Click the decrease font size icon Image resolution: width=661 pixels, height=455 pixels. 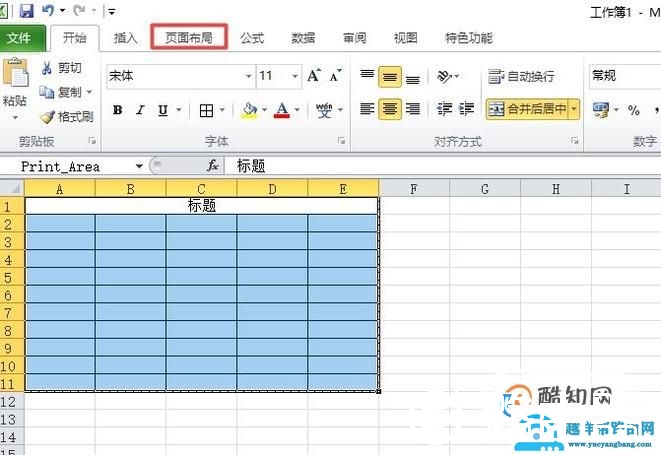[336, 76]
